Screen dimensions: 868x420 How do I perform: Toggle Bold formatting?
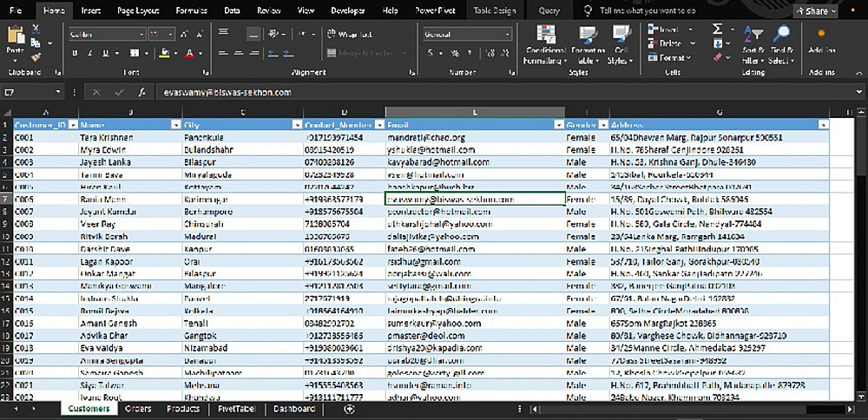(x=75, y=54)
